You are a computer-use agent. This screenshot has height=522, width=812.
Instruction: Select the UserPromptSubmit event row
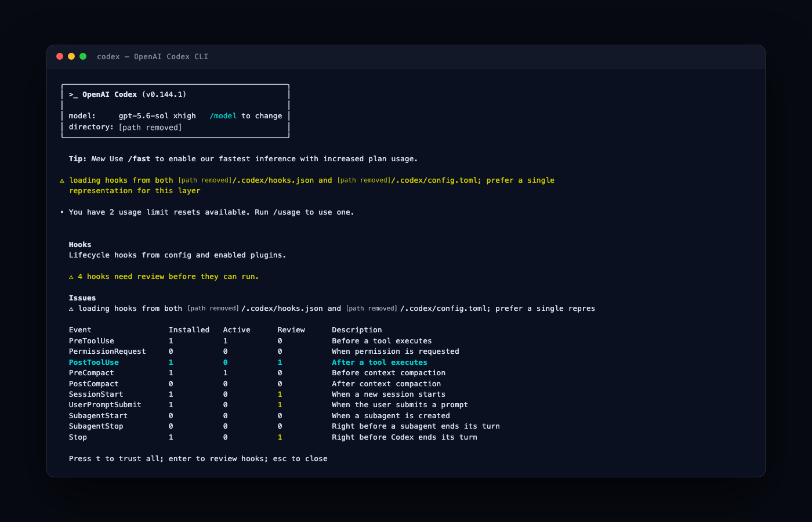(269, 405)
